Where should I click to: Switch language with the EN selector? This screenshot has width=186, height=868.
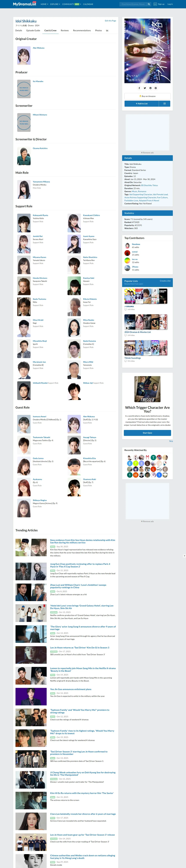155,4
